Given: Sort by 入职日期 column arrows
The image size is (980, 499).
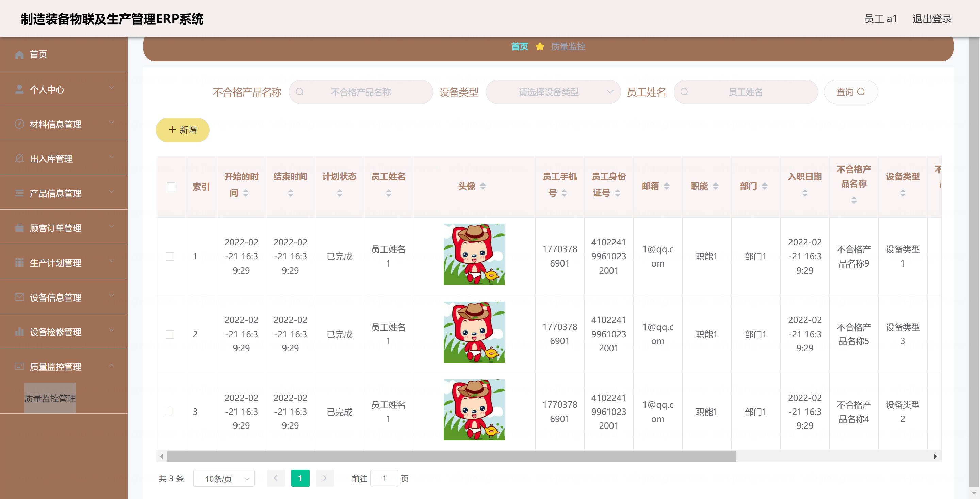Looking at the screenshot, I should [805, 193].
